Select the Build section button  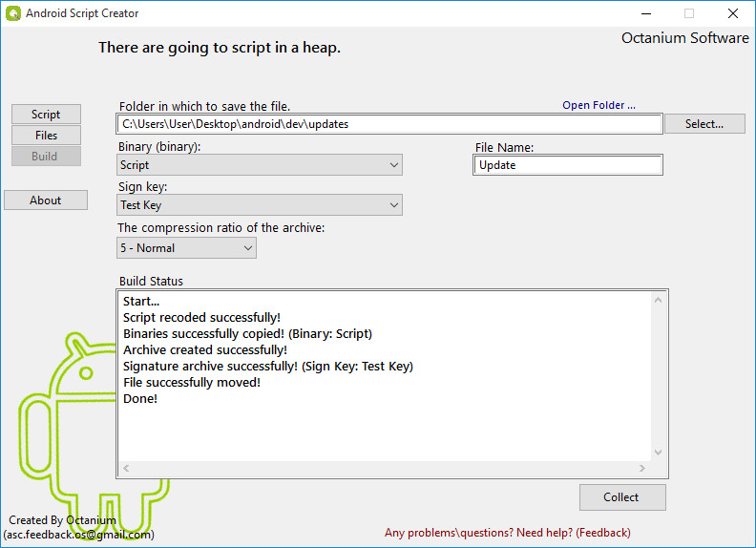coord(46,157)
